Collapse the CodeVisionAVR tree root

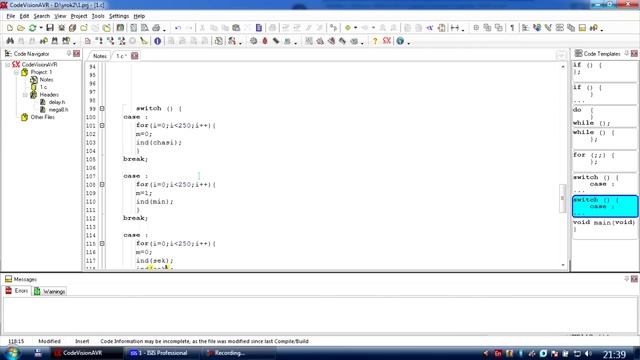tap(7, 64)
